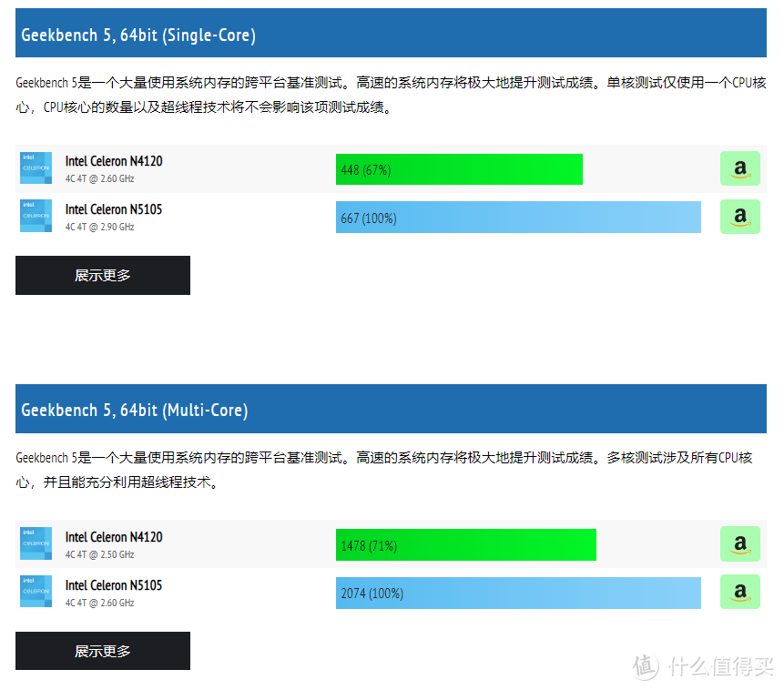Click the green 1478 (71%) score bar

pos(466,545)
